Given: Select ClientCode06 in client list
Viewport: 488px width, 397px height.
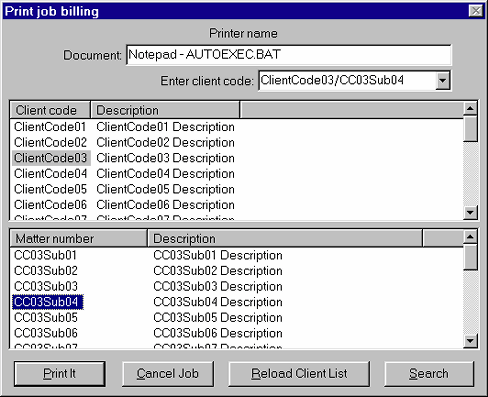Looking at the screenshot, I should 50,205.
